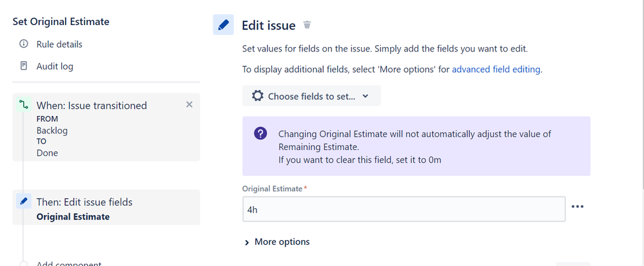Open the Rule details menu item
The width and height of the screenshot is (644, 266).
(59, 44)
